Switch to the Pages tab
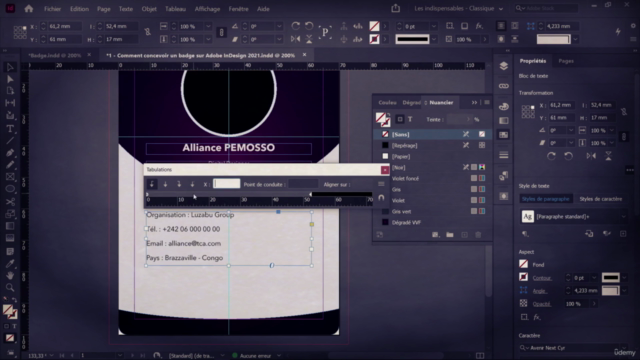 coord(566,61)
